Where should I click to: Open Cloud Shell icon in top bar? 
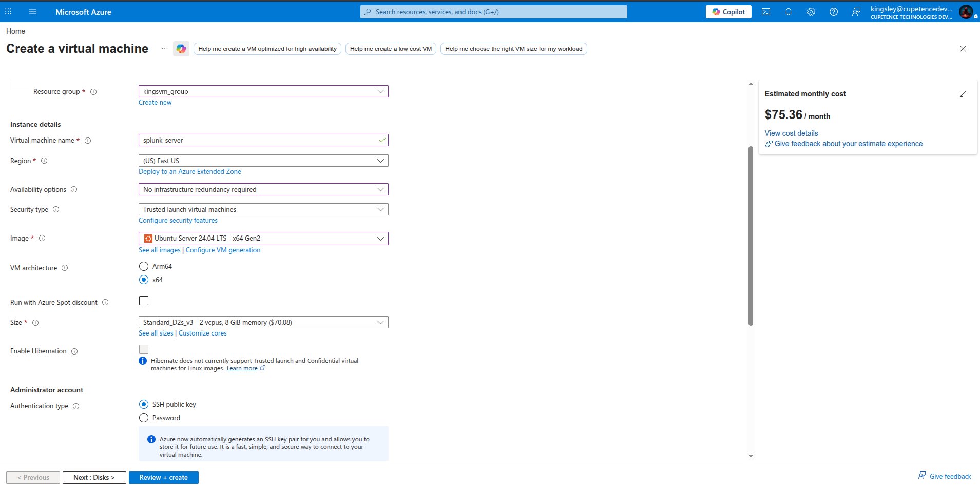coord(766,12)
